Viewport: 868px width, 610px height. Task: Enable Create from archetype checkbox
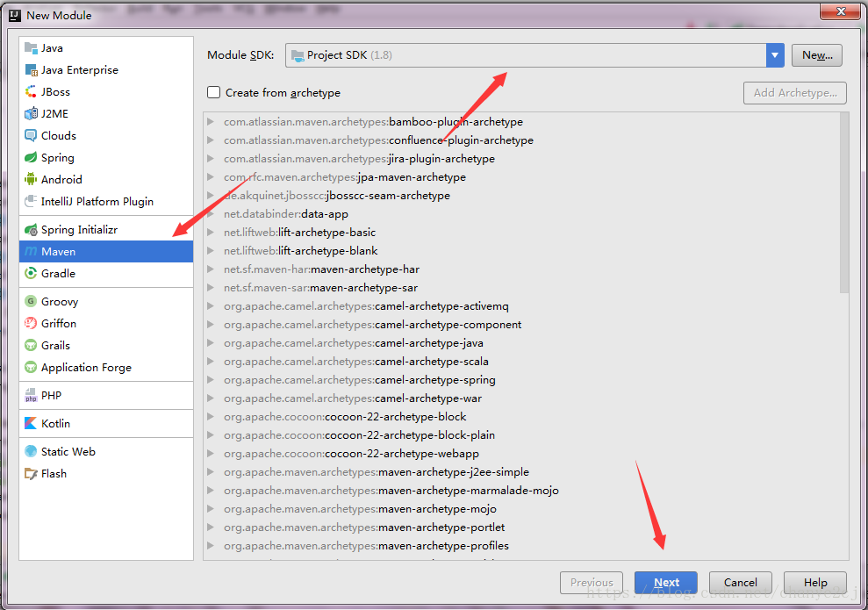click(x=213, y=92)
